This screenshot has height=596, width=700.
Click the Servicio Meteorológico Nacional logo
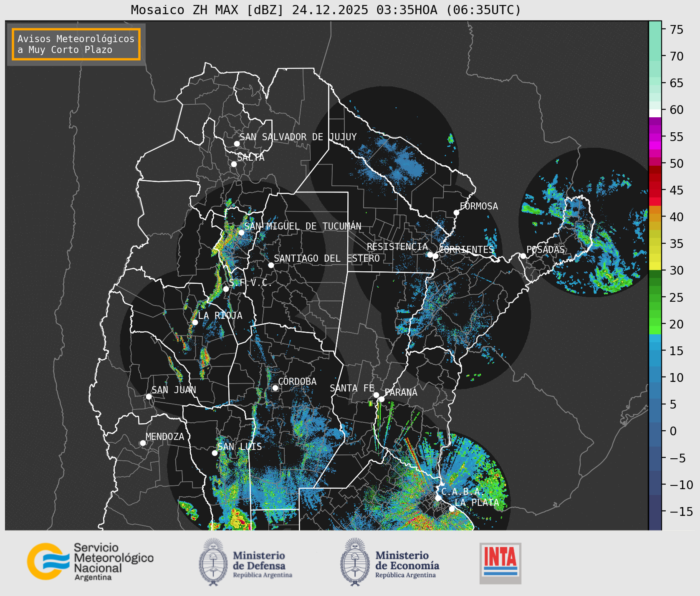(x=91, y=561)
